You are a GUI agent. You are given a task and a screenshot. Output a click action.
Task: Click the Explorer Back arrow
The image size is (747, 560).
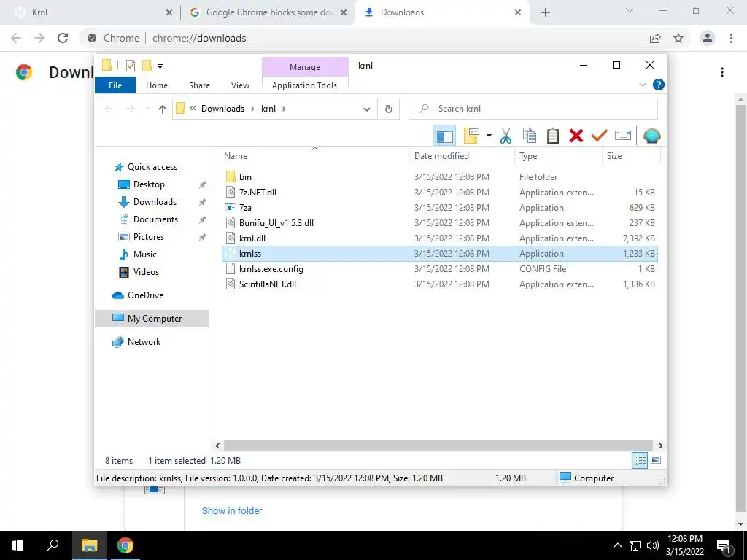[x=109, y=109]
